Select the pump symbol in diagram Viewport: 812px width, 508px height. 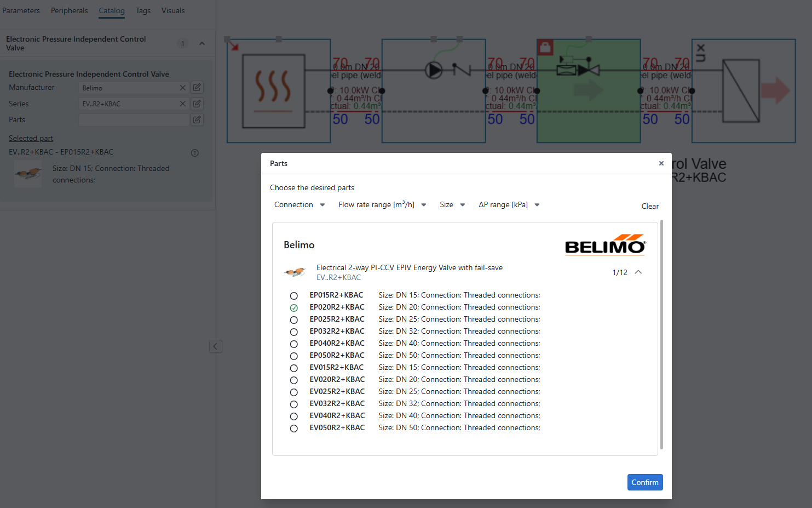point(434,70)
